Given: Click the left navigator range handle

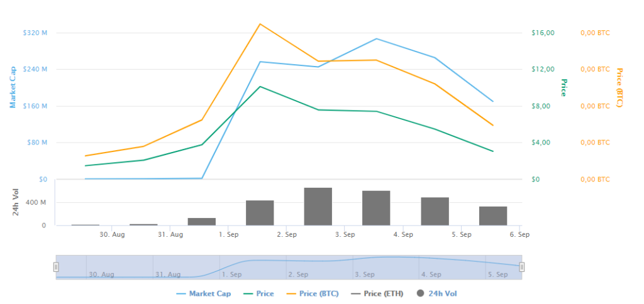Looking at the screenshot, I should pyautogui.click(x=56, y=267).
